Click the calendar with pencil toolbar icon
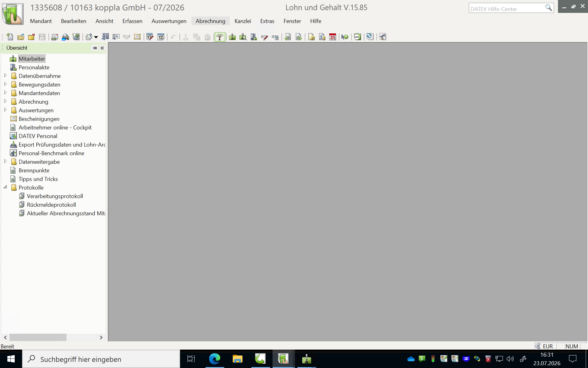Screen dimensions: 588x368 pos(150,37)
